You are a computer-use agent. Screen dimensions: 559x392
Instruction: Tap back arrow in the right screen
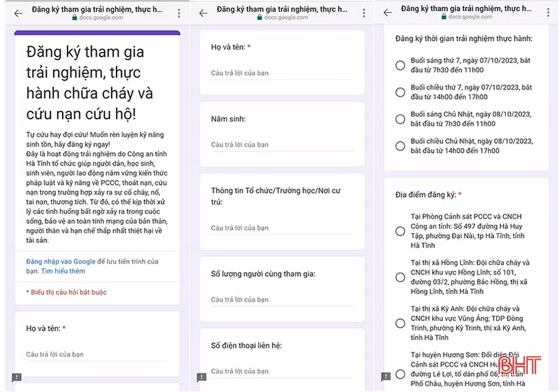coord(387,13)
